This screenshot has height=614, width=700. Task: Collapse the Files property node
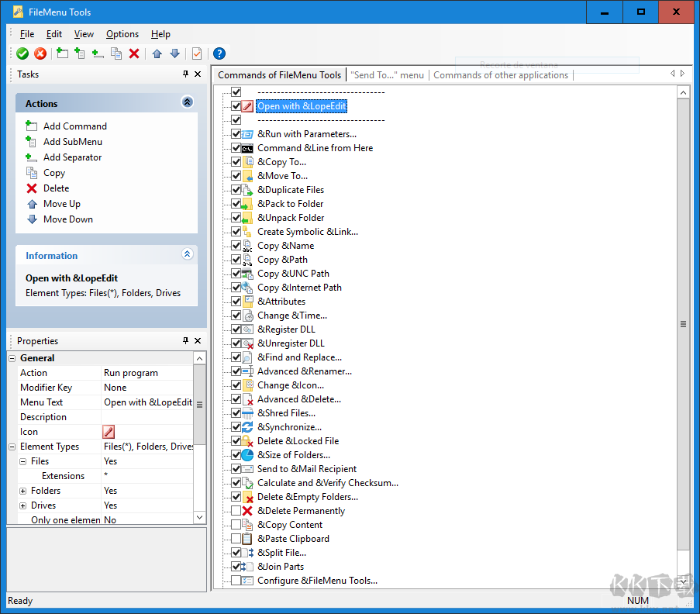click(22, 461)
